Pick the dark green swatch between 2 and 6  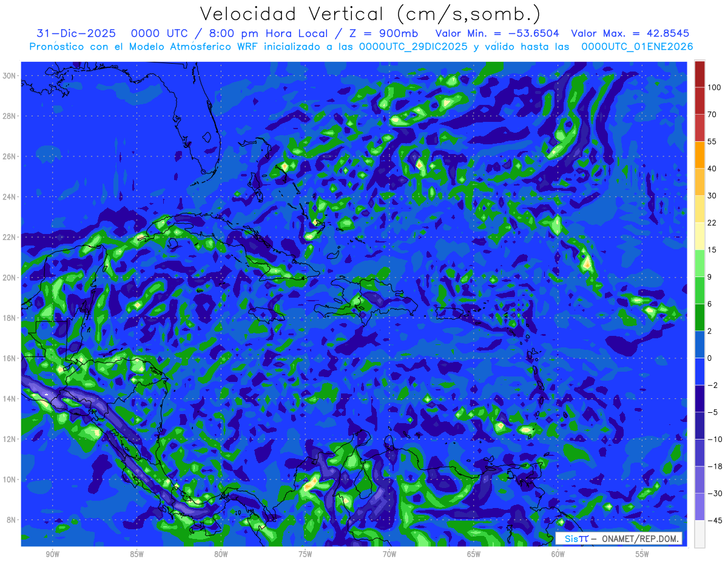tap(699, 317)
